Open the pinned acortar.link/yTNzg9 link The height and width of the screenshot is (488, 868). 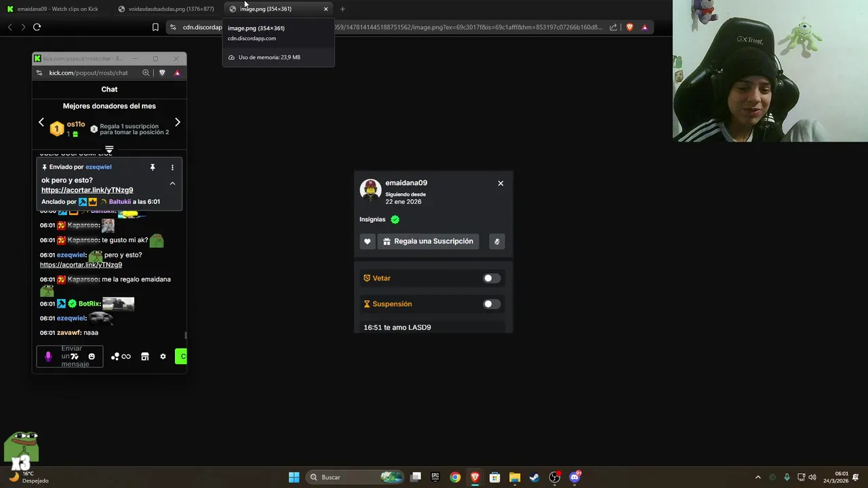pos(87,190)
